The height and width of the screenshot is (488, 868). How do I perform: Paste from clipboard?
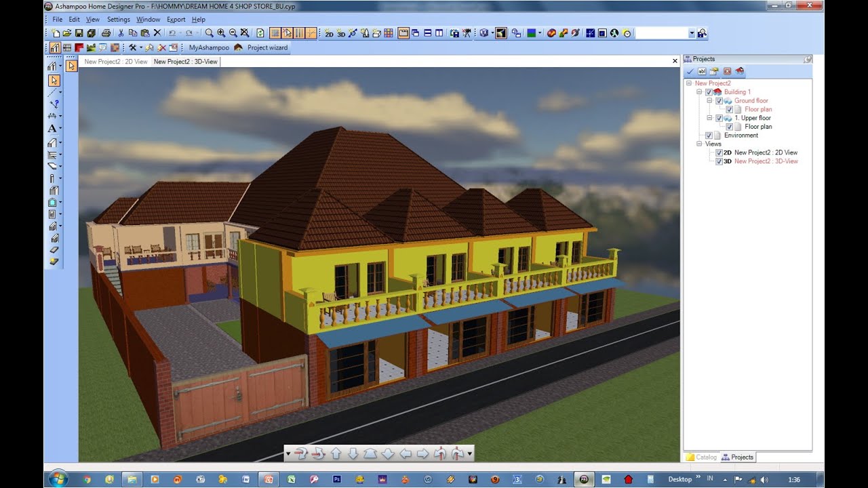coord(145,33)
